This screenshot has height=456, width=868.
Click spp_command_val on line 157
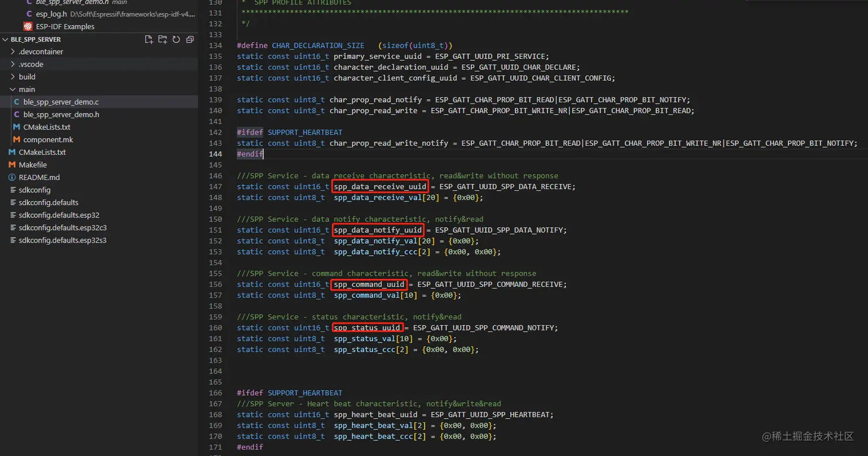pos(366,295)
